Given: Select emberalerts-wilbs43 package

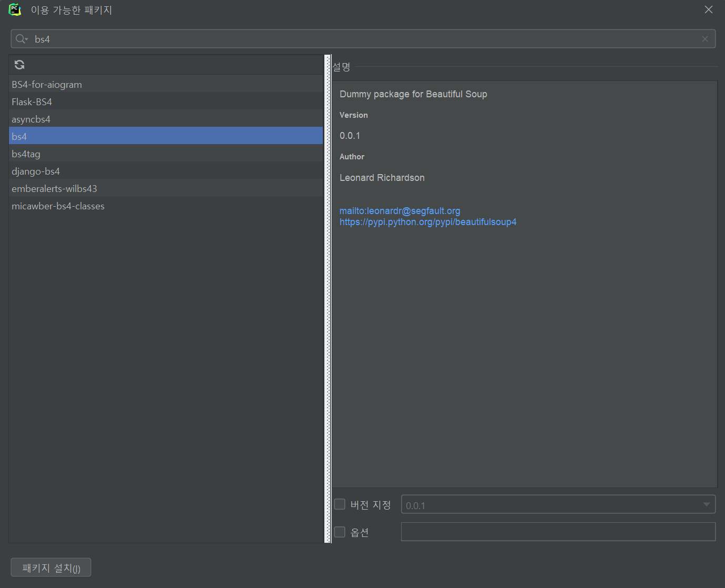Looking at the screenshot, I should click(166, 188).
